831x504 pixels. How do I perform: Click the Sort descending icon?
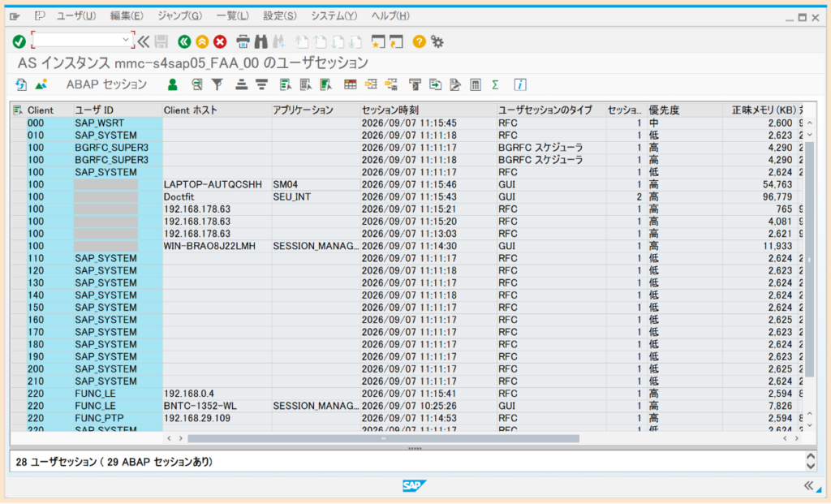point(262,84)
